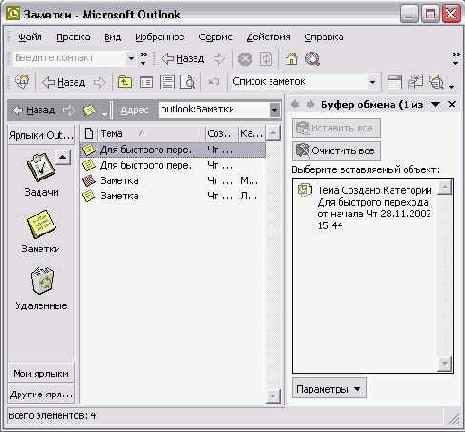
Task: Open the Буфер обмена pane title dropdown triangle
Action: (x=435, y=105)
